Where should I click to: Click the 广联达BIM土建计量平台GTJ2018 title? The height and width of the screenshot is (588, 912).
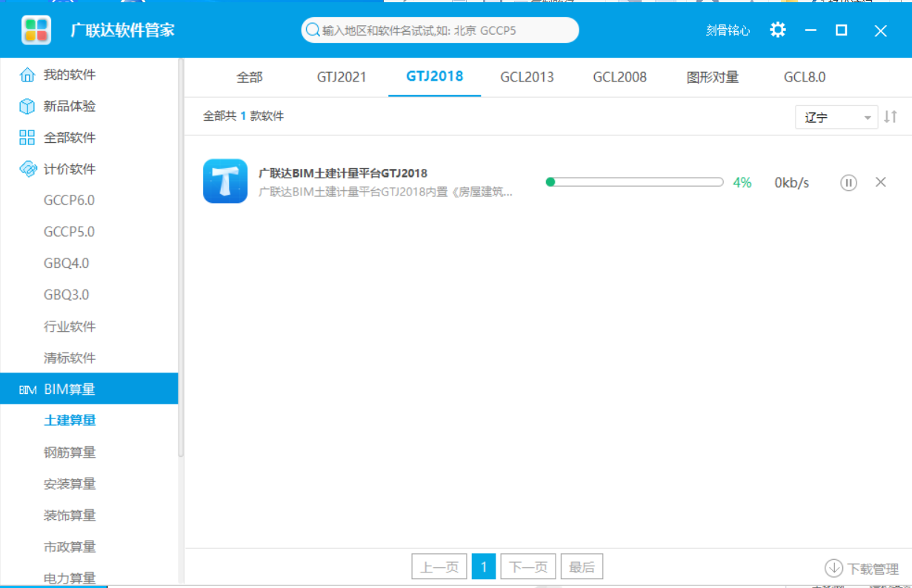click(342, 173)
